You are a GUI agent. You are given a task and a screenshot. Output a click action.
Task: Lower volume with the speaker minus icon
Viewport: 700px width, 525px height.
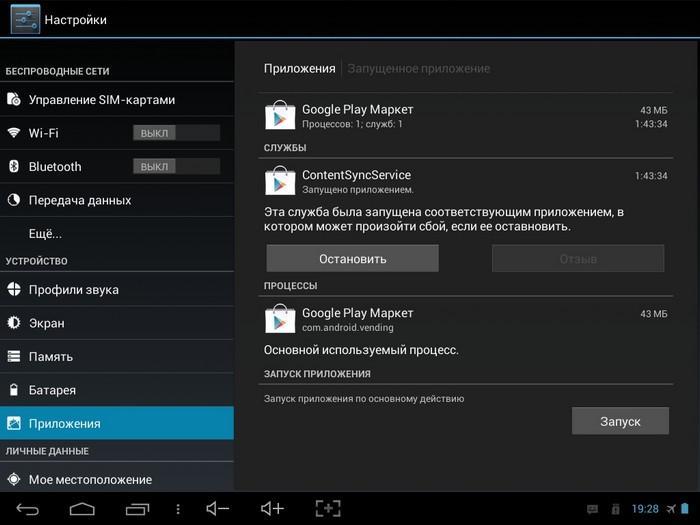[x=217, y=508]
